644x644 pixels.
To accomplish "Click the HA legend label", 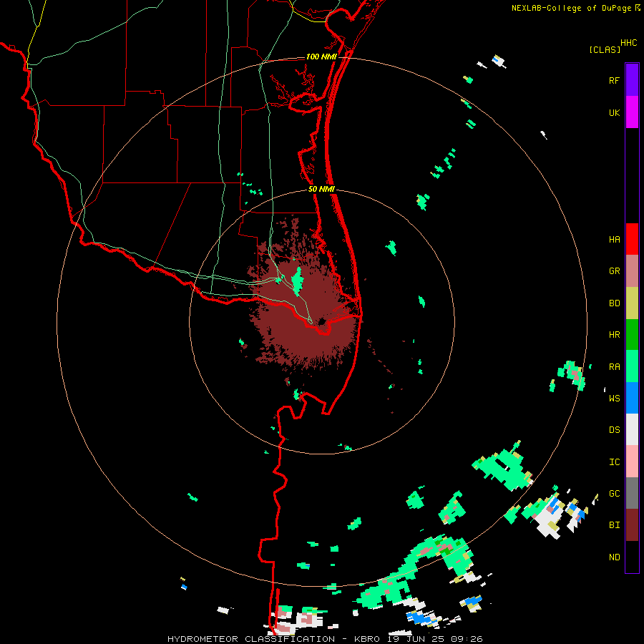I will click(614, 239).
